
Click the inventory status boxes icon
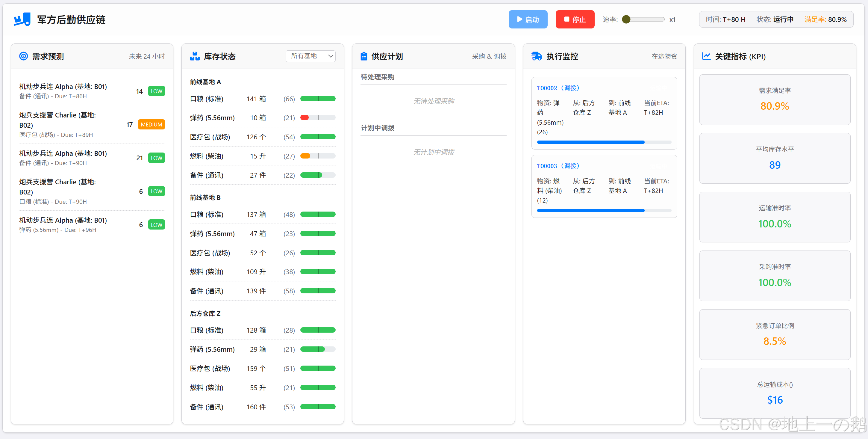pos(195,56)
